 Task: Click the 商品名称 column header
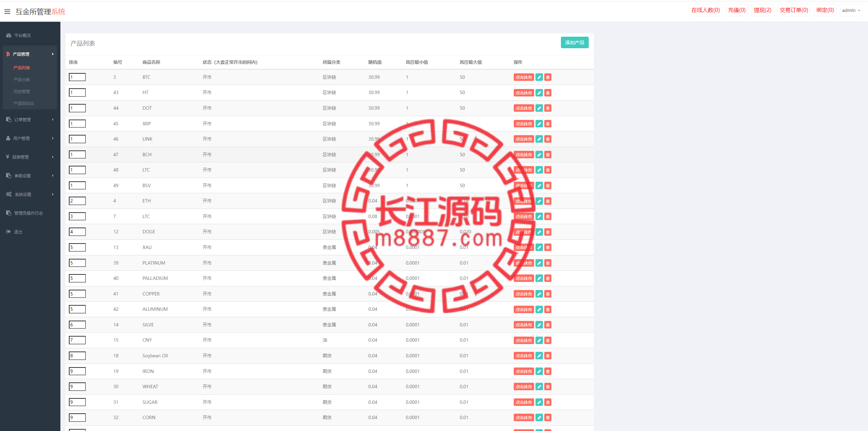(151, 62)
